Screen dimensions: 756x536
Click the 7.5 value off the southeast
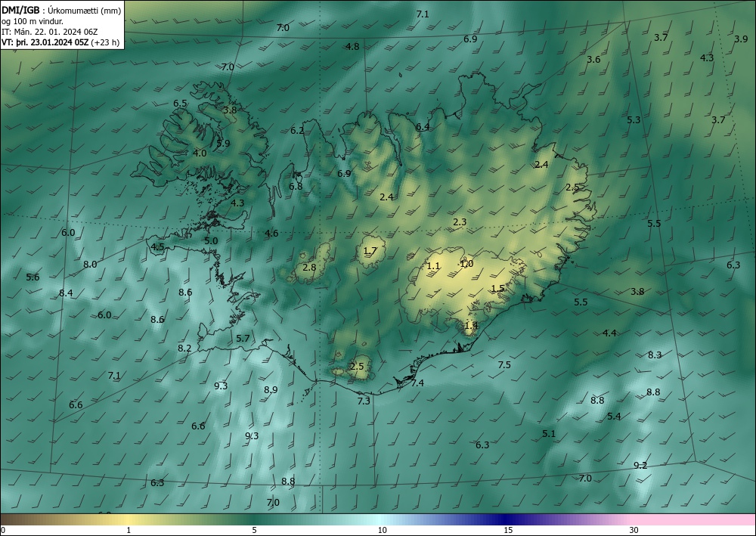coord(503,365)
